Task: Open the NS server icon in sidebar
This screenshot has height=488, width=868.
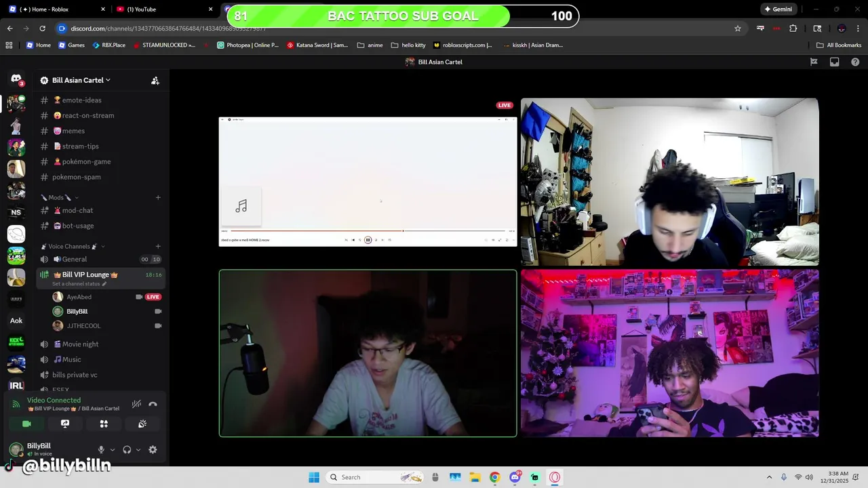Action: point(16,212)
